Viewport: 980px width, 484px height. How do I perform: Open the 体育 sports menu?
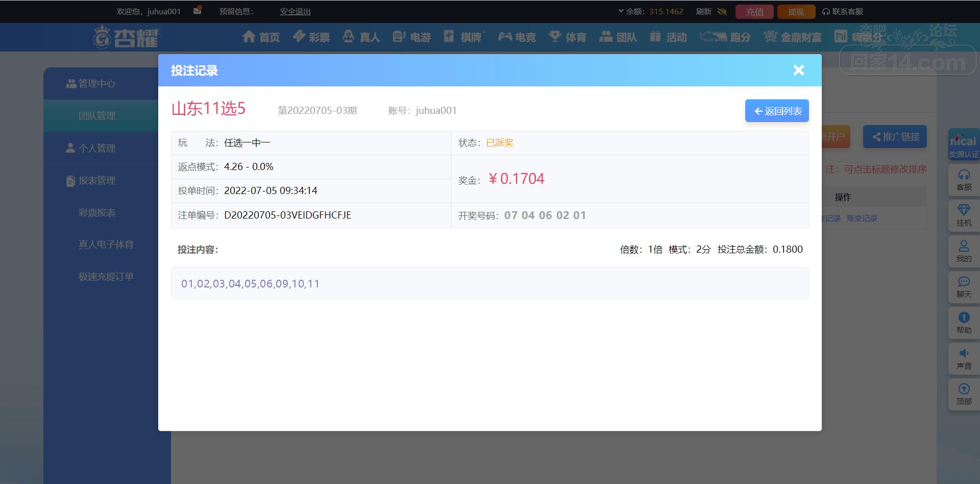click(567, 37)
